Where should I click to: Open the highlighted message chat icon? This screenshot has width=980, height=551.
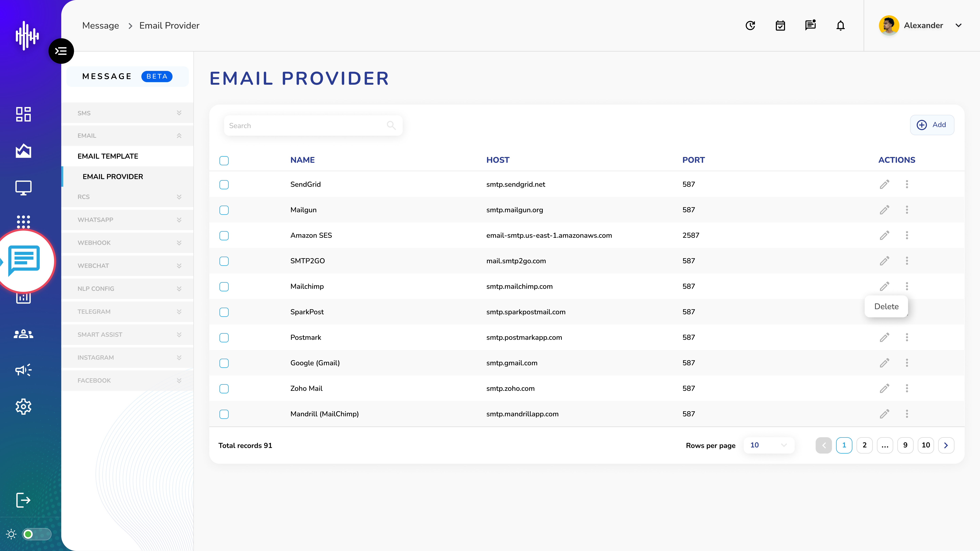pos(24,261)
